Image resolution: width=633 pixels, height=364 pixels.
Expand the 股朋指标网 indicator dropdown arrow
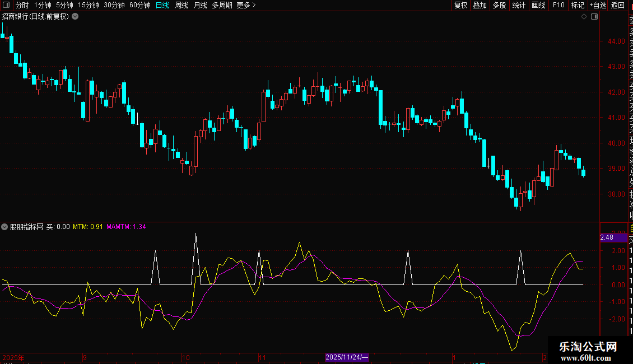pos(5,227)
